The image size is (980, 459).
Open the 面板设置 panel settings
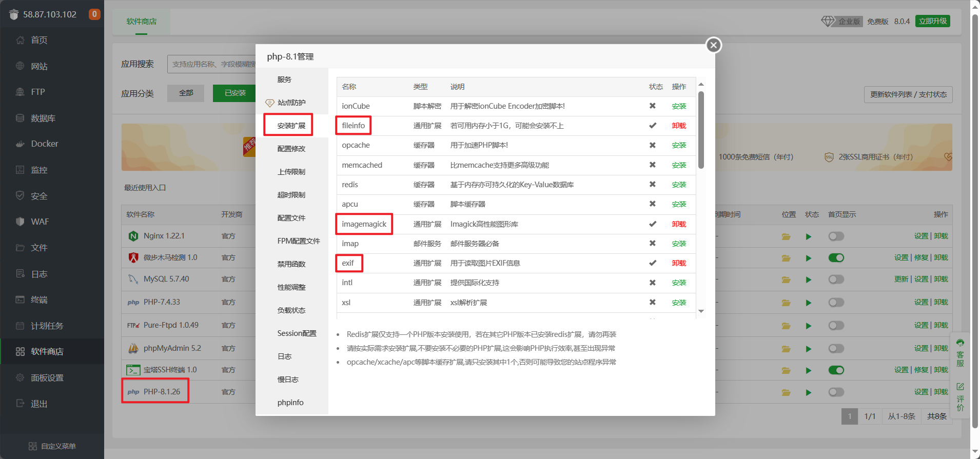click(x=47, y=377)
